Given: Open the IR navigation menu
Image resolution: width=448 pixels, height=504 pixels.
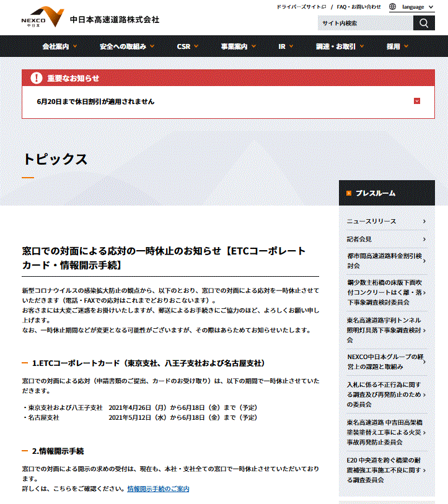Looking at the screenshot, I should tap(286, 46).
